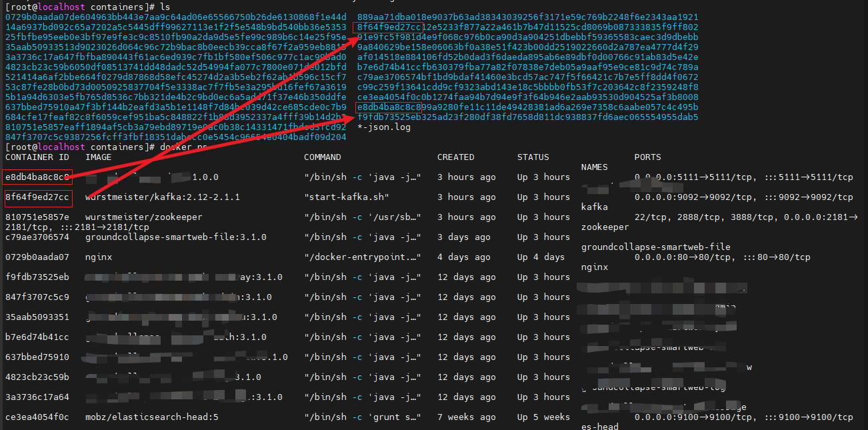Click the NAMES column header
Image resolution: width=868 pixels, height=430 pixels.
pos(595,167)
